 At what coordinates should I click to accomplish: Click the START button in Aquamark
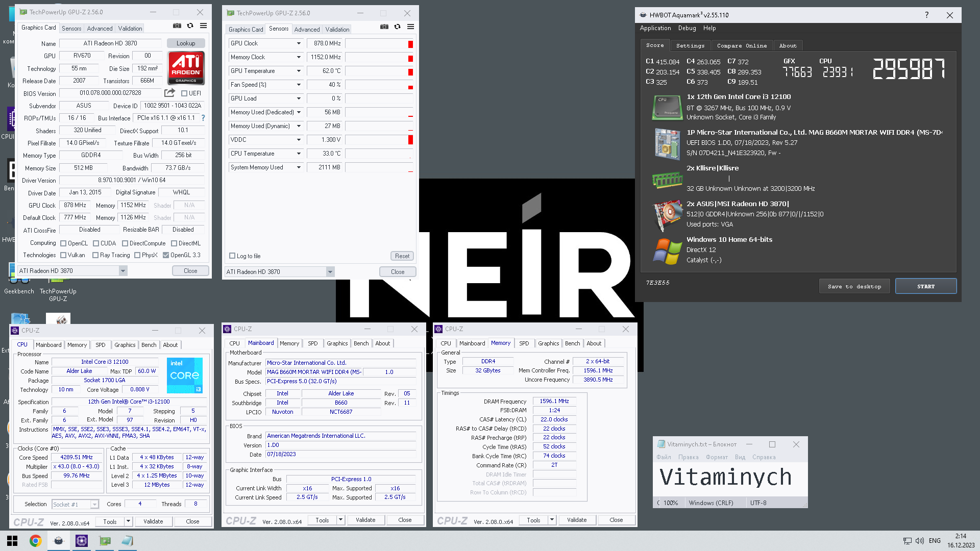point(926,286)
